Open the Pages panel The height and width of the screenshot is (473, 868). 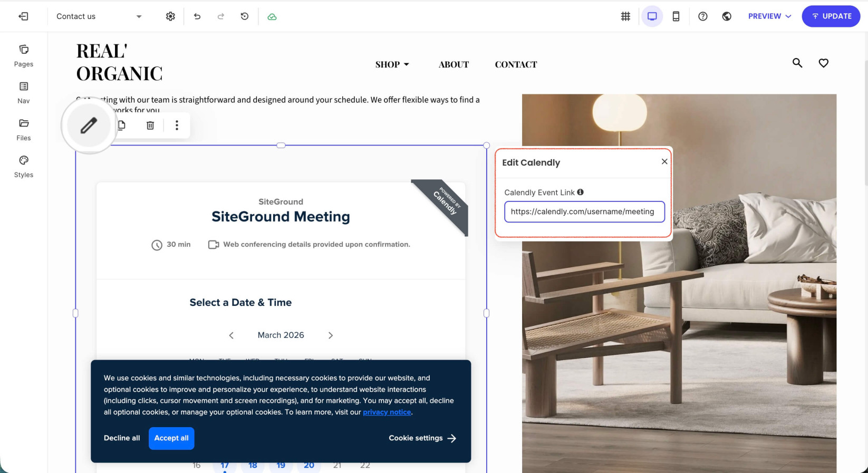coord(24,55)
